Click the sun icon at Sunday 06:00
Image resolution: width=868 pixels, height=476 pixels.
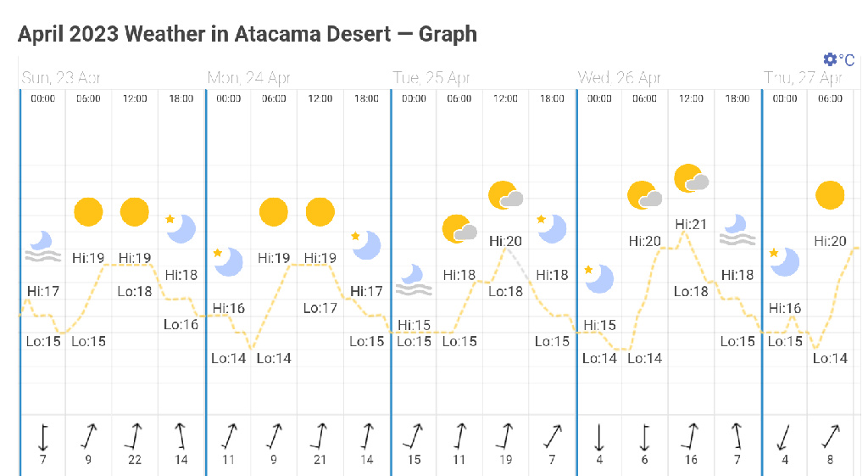88,211
